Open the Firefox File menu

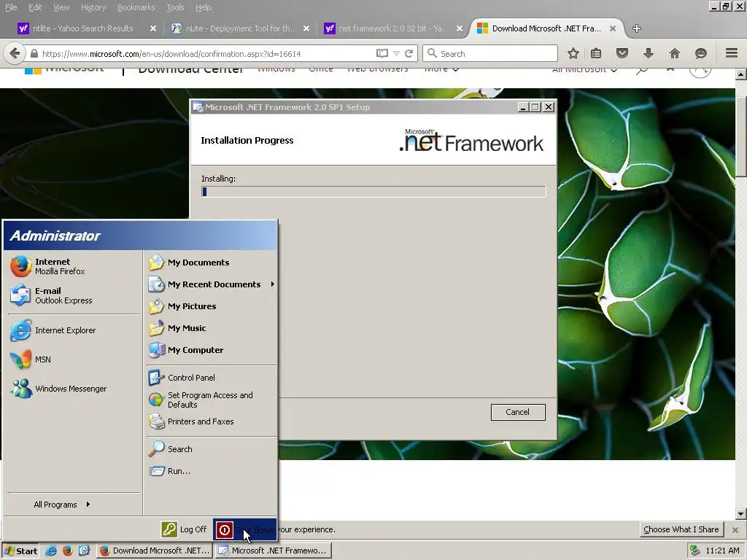[11, 7]
